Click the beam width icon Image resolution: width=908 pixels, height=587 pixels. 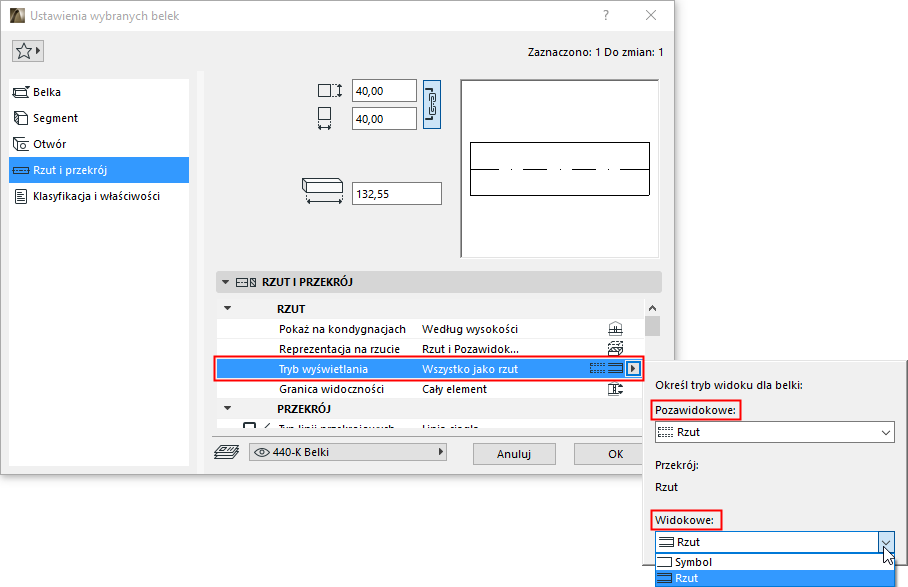coord(324,118)
